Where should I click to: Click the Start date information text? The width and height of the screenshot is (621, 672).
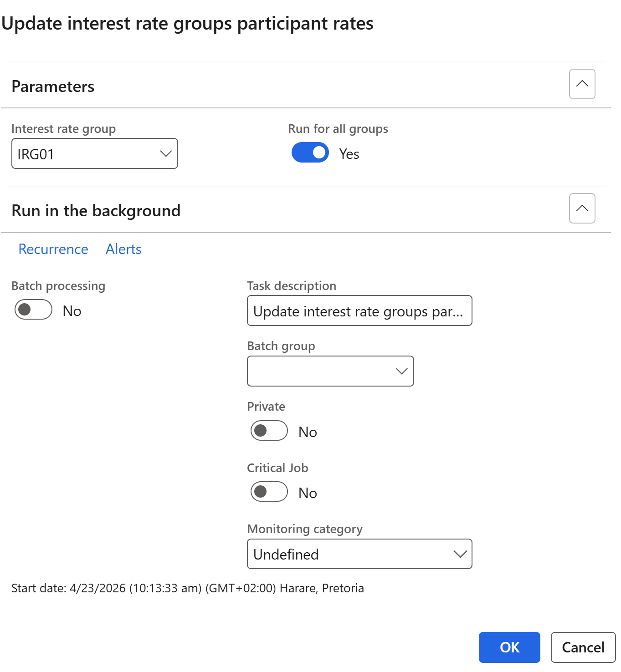tap(187, 588)
